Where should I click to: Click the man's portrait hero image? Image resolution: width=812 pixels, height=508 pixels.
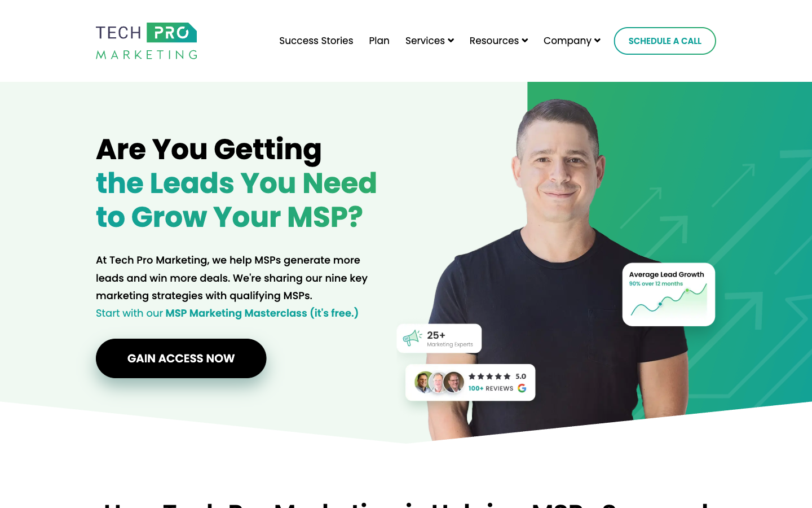tap(564, 265)
